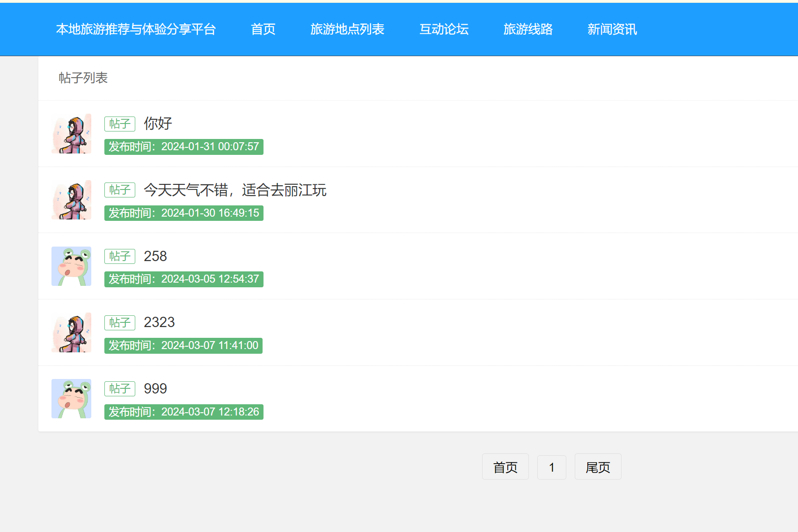
Task: Click the avatar beside post '2323'
Action: 71,333
